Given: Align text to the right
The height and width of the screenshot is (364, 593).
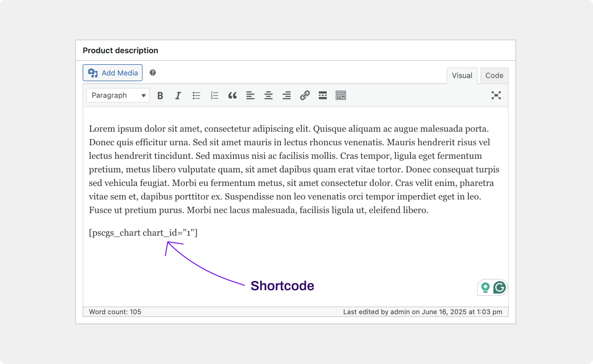Looking at the screenshot, I should tap(286, 95).
